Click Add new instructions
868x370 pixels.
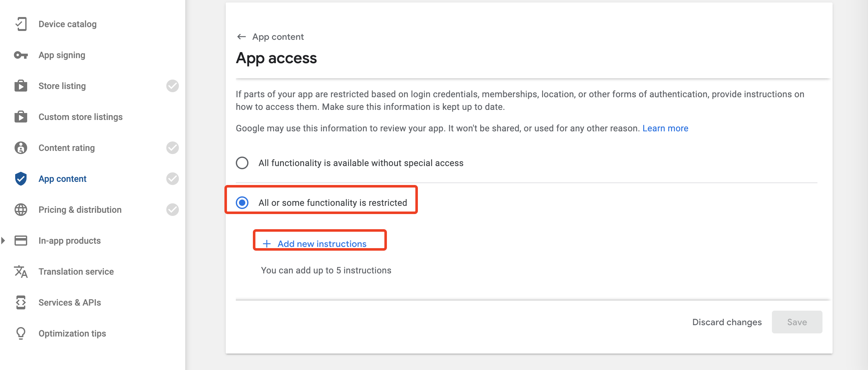click(x=320, y=243)
